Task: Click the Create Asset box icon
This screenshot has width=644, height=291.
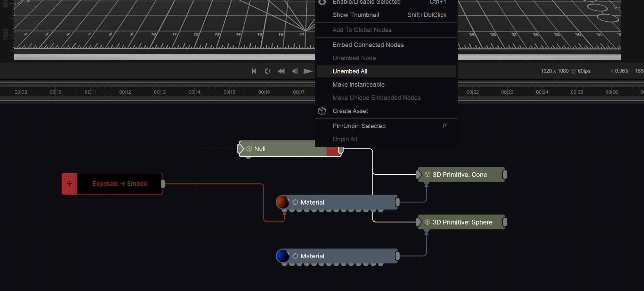Action: point(322,111)
